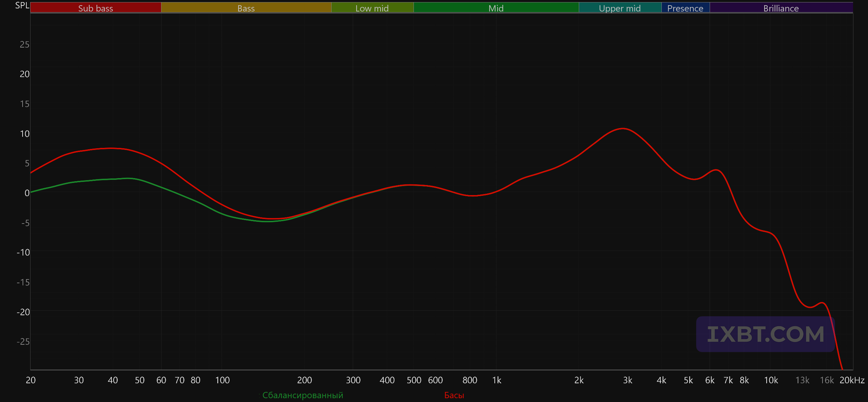Click the Sub bass band header
Viewport: 868px width, 402px height.
click(95, 8)
